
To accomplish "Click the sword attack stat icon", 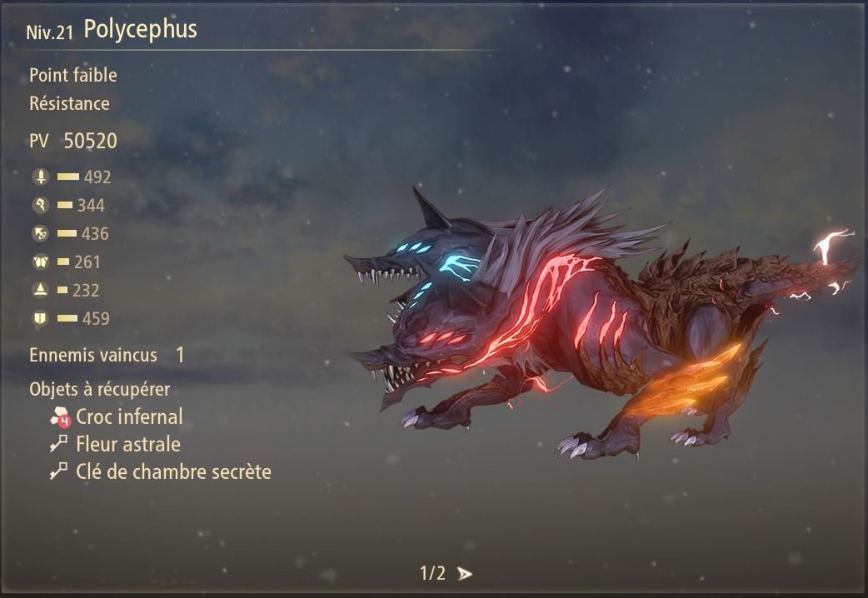I will click(41, 177).
